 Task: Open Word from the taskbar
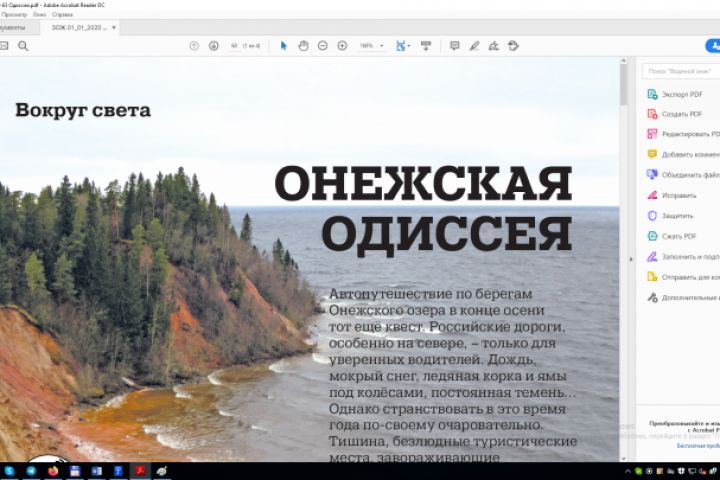pyautogui.click(x=96, y=471)
